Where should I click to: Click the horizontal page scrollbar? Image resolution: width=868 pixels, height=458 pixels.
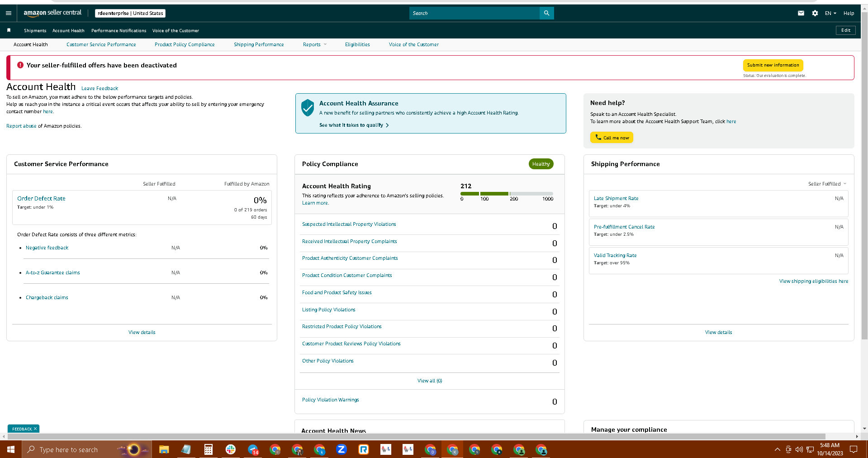[x=416, y=436]
